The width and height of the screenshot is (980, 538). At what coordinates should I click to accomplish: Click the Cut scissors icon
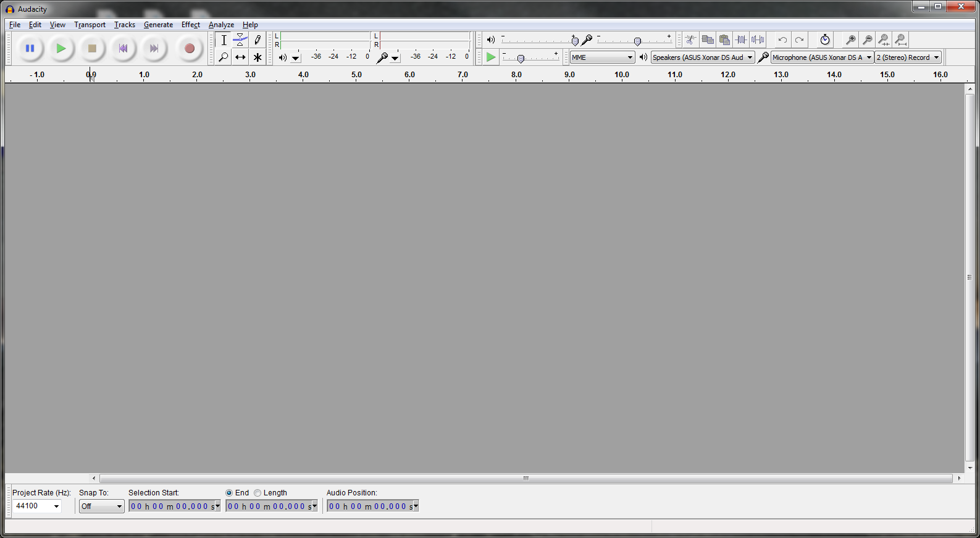point(691,40)
